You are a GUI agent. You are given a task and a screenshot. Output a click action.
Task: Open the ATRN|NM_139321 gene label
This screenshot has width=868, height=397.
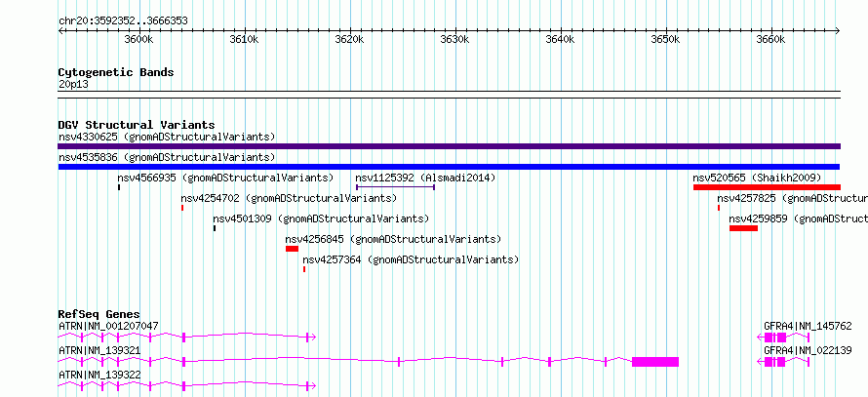click(99, 350)
